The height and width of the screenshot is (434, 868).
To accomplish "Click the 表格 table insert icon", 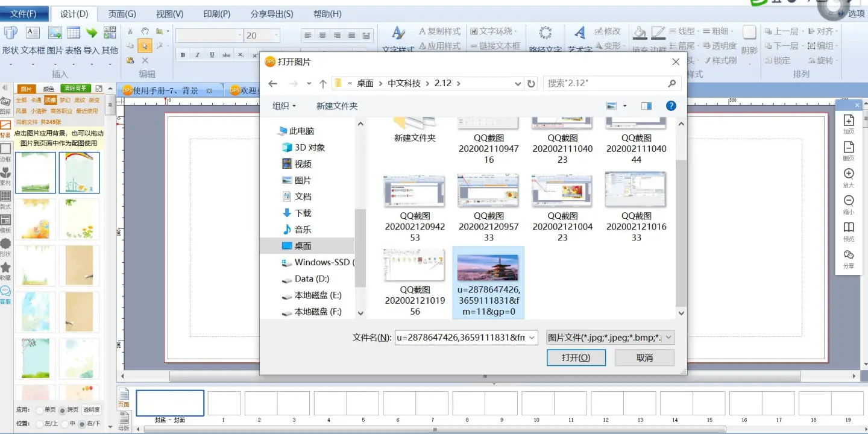I will click(x=74, y=33).
